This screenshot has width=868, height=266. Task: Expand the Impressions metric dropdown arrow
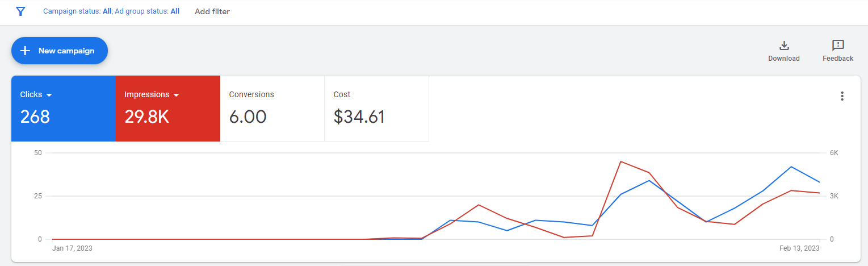point(177,95)
